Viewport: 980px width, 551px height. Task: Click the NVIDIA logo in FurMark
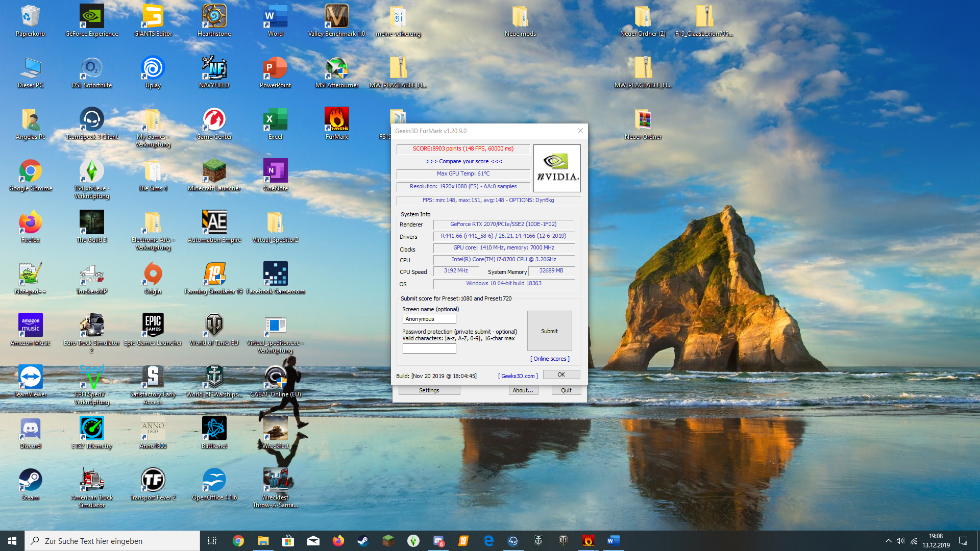[557, 168]
